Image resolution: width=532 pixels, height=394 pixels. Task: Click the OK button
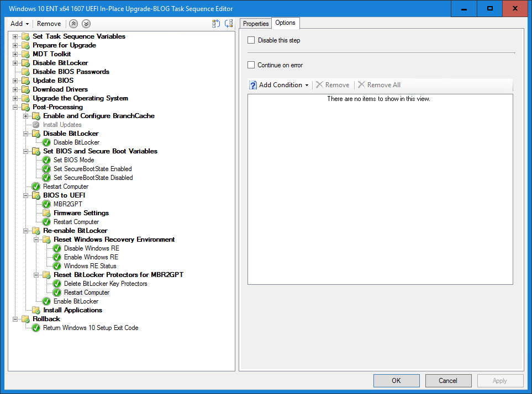[396, 381]
